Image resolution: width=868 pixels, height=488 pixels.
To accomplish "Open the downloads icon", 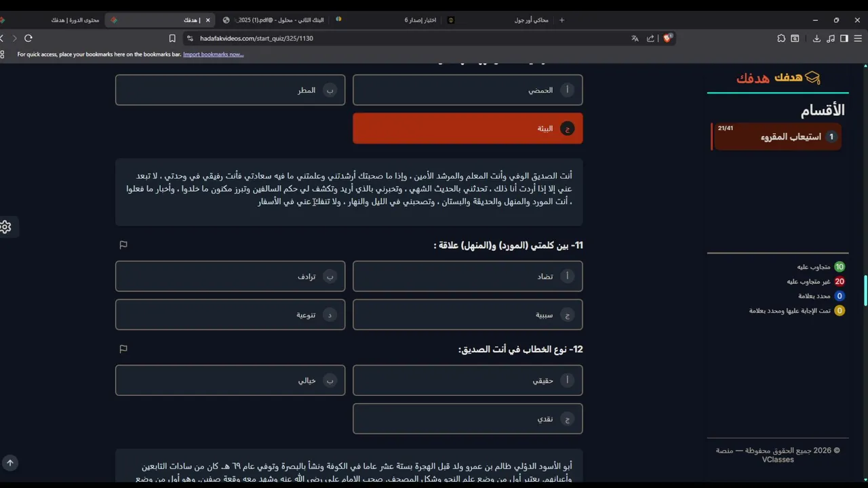I will click(x=816, y=39).
